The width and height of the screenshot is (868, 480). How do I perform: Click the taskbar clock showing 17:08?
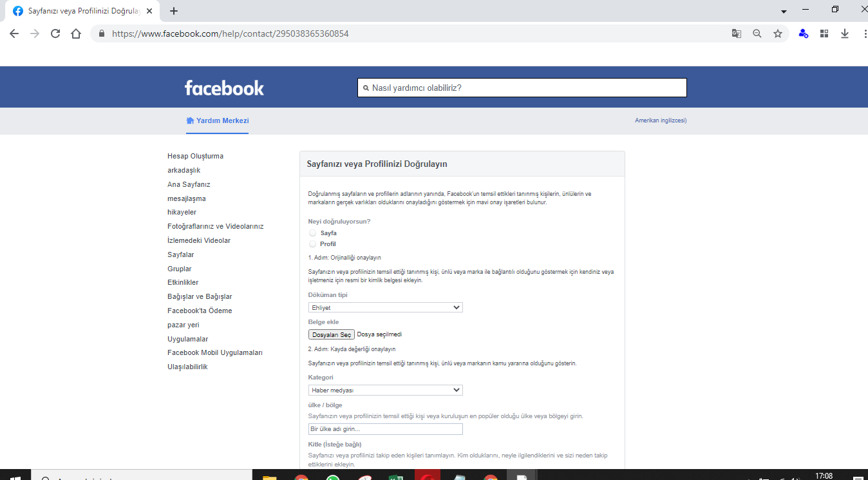pos(824,475)
